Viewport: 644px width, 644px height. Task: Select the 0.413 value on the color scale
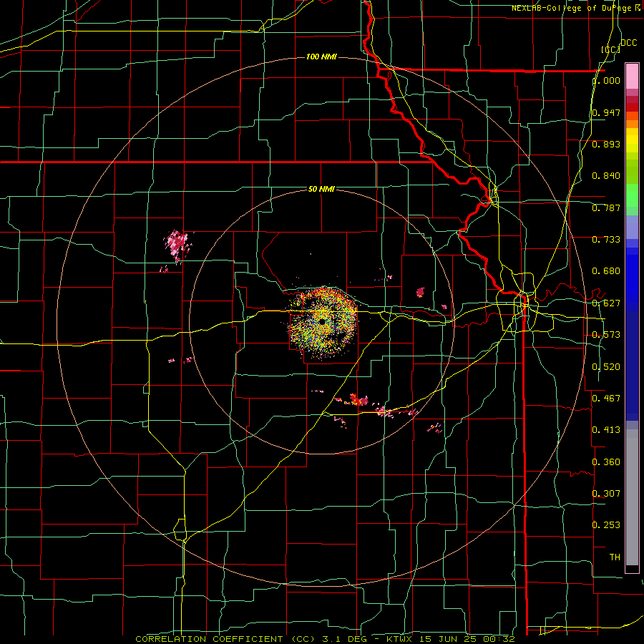[x=606, y=430]
